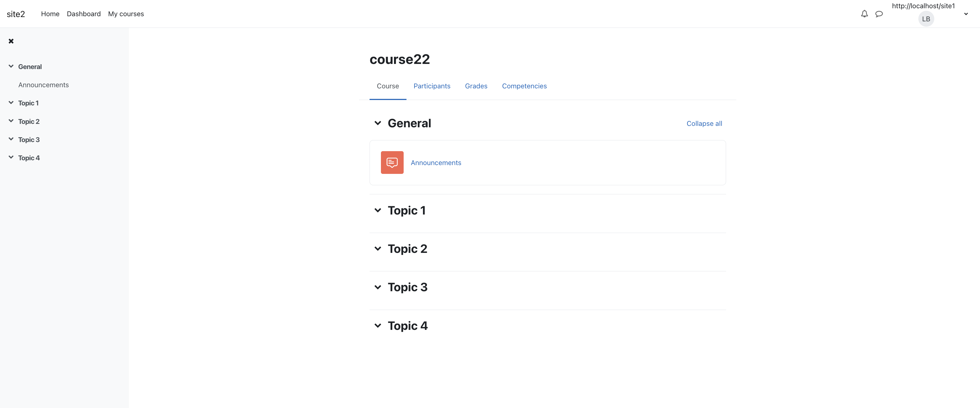The image size is (980, 408).
Task: Switch to the Competencies tab
Action: tap(524, 86)
